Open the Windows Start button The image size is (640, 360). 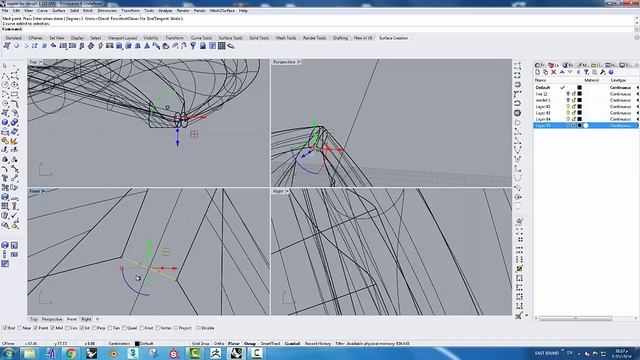point(9,353)
